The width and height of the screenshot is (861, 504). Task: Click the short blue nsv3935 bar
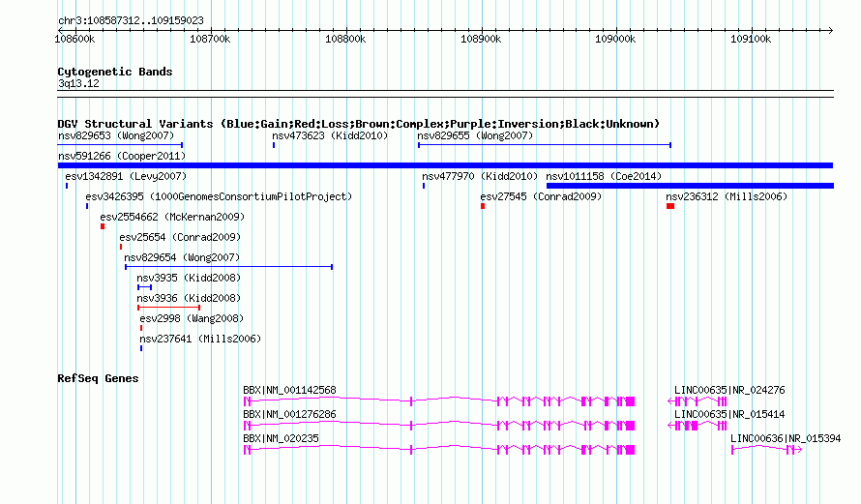145,287
